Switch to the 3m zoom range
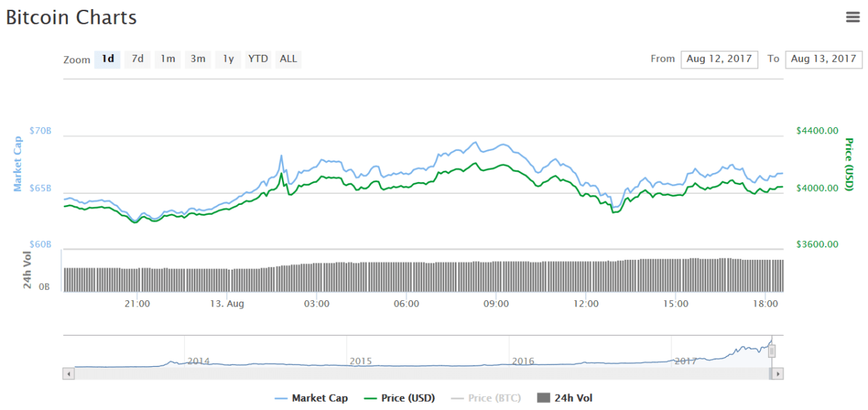Image resolution: width=868 pixels, height=410 pixels. [x=197, y=59]
